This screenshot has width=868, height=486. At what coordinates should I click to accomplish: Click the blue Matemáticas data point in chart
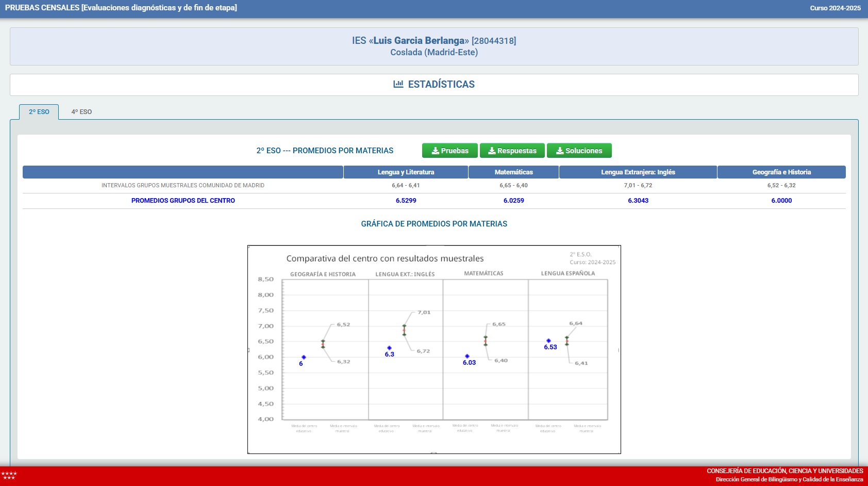(467, 356)
